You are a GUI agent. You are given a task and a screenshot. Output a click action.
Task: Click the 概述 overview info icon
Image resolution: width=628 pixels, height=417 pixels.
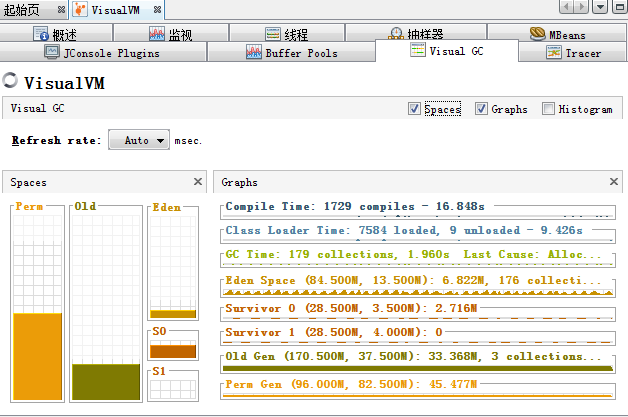tap(41, 34)
